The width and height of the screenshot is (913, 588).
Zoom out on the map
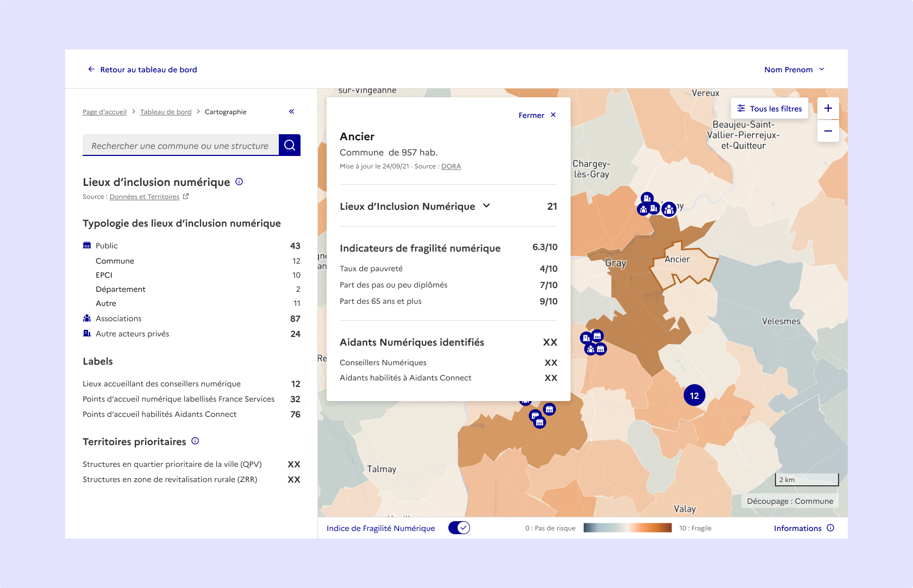click(x=828, y=131)
